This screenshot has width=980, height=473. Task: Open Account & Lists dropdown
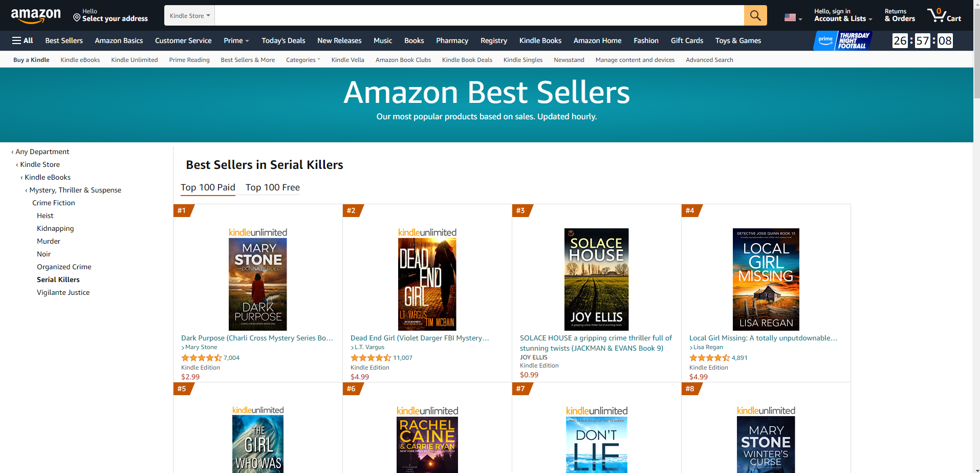[x=843, y=15]
